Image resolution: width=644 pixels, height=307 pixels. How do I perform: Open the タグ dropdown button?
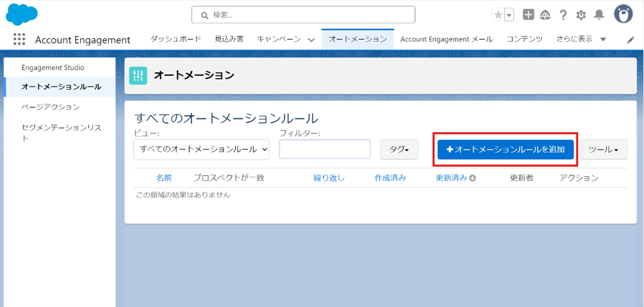(399, 149)
